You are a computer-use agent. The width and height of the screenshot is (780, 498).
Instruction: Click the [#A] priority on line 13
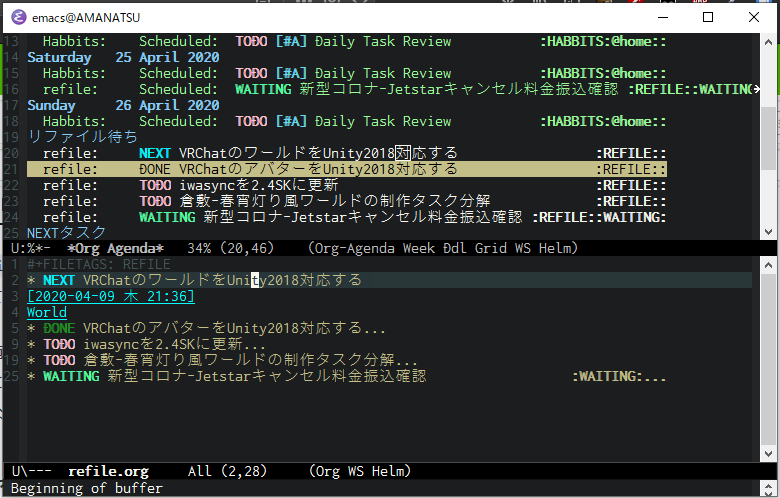(292, 42)
